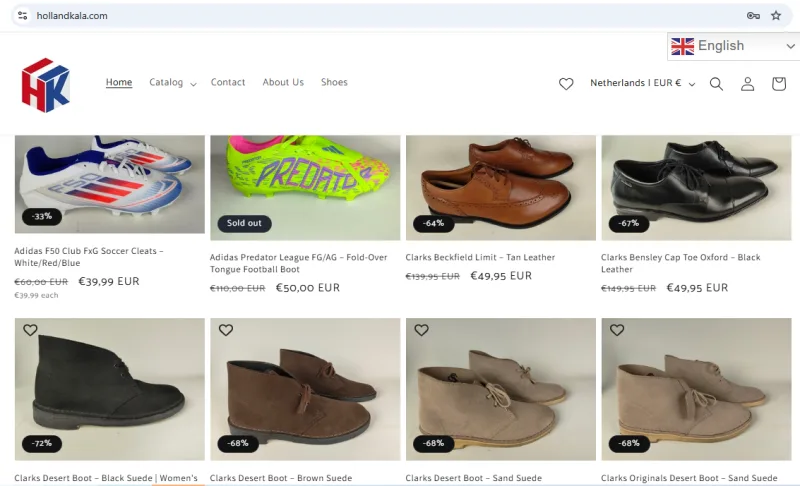Open Adidas Predator League FG/AG product link
This screenshot has width=800, height=486.
(x=298, y=263)
